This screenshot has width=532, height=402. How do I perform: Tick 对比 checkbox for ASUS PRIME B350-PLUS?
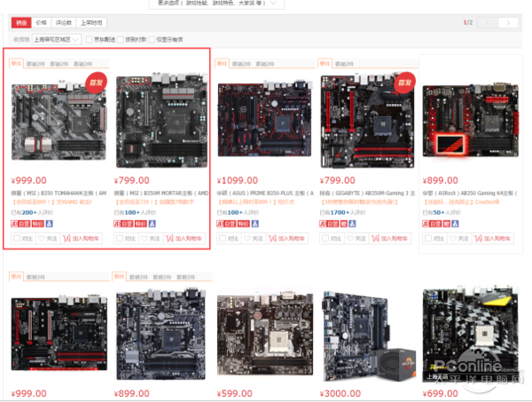[223, 239]
